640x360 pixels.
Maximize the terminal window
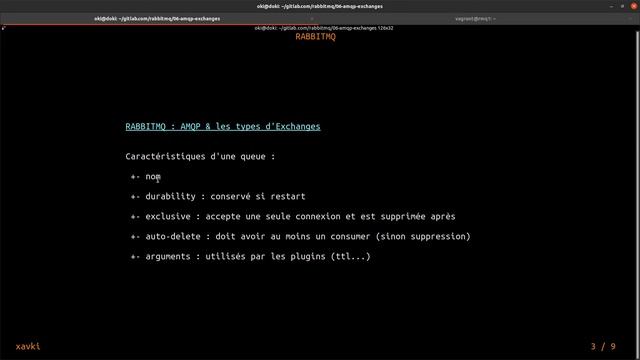click(622, 6)
